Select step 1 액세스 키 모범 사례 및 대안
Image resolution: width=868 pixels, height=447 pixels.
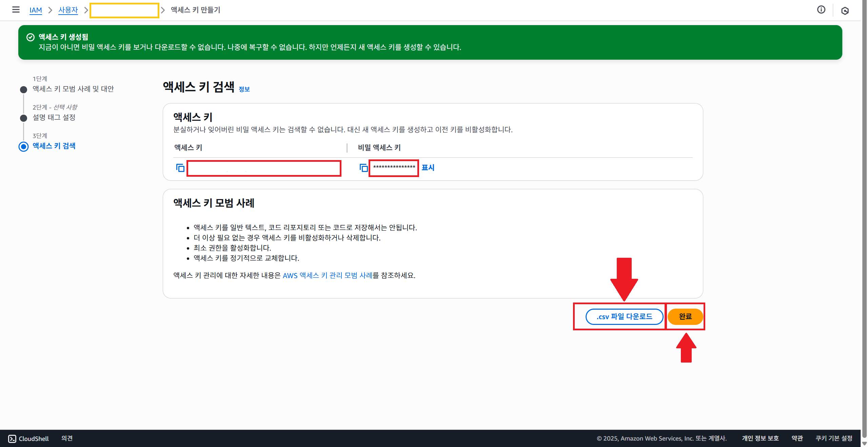click(x=73, y=89)
